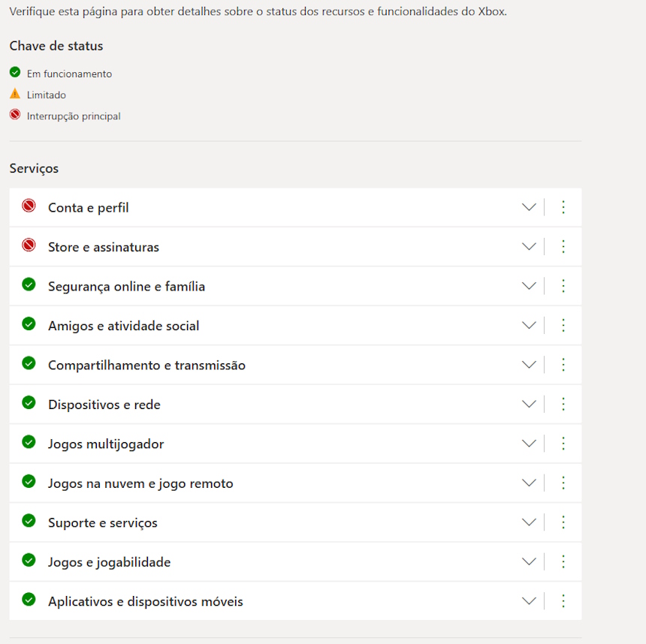Click green check icon beside Jogos e jogabilidade

pos(29,560)
